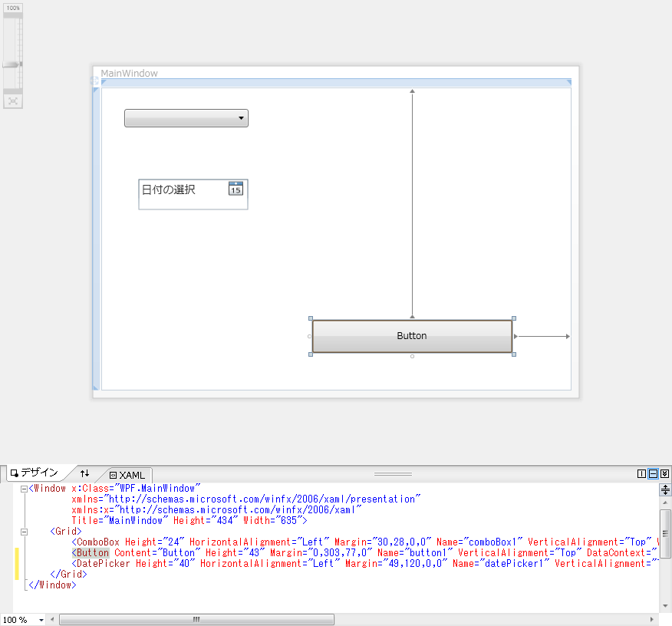672x626 pixels.
Task: Open the date picker calendar icon
Action: [236, 189]
